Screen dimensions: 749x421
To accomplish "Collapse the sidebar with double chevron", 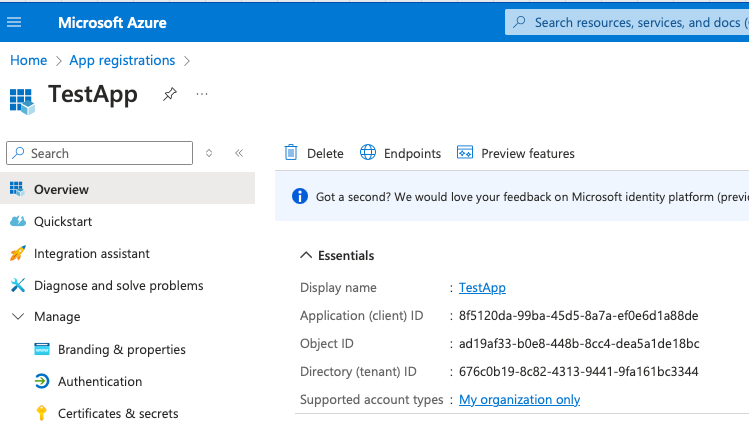I will (239, 153).
